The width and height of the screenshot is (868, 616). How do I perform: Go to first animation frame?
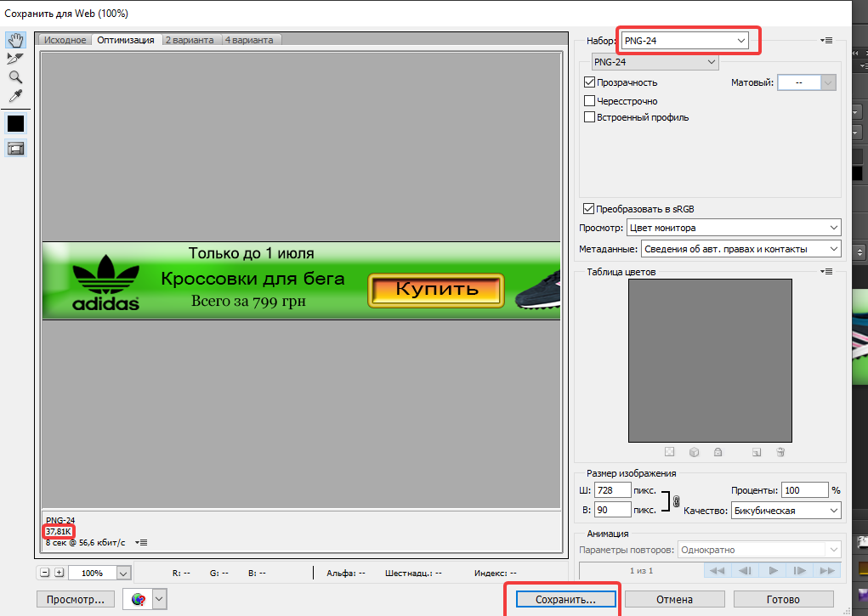tap(718, 571)
